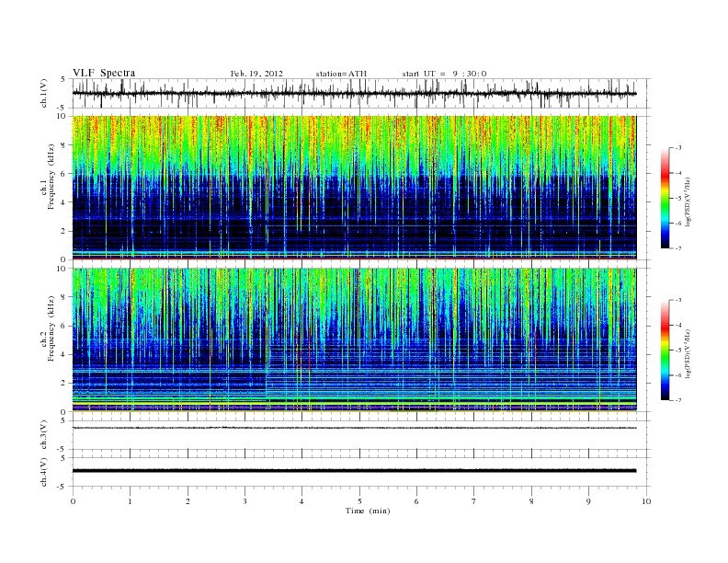Click the 6 tick label on time axis
The image size is (728, 563).
pyautogui.click(x=416, y=501)
